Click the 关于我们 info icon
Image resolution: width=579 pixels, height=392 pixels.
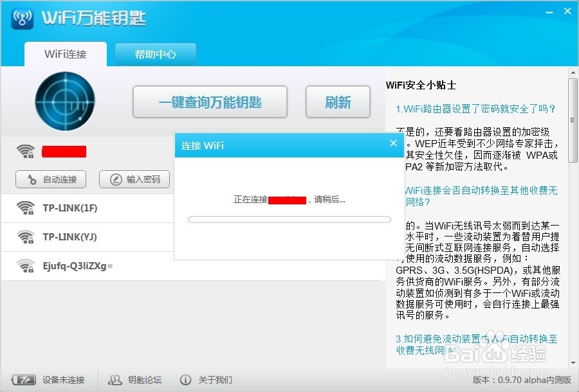[x=185, y=379]
